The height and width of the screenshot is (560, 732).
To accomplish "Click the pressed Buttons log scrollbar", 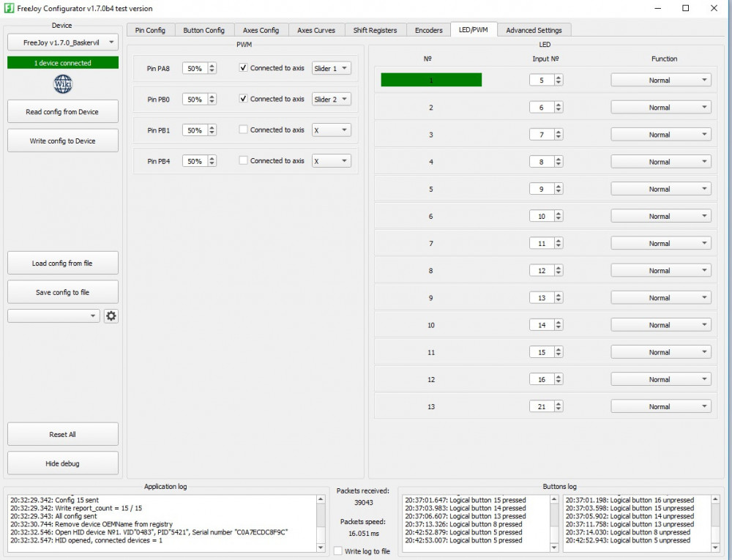I will click(554, 523).
